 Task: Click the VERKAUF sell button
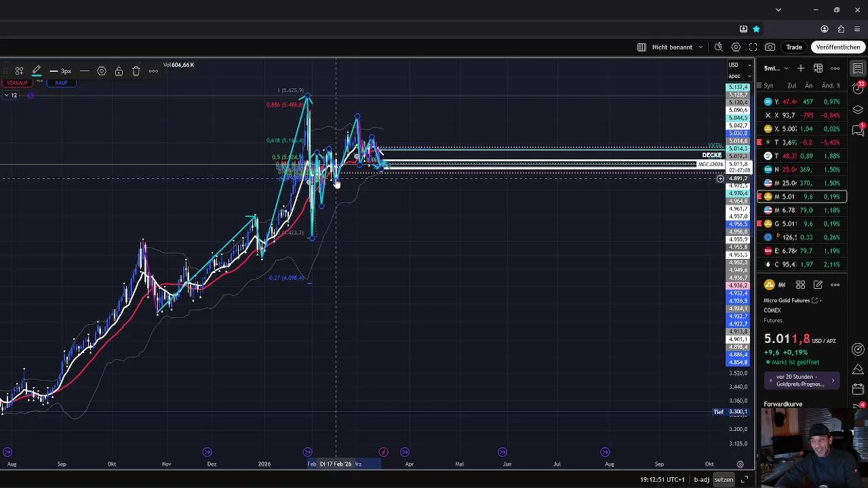(x=17, y=83)
